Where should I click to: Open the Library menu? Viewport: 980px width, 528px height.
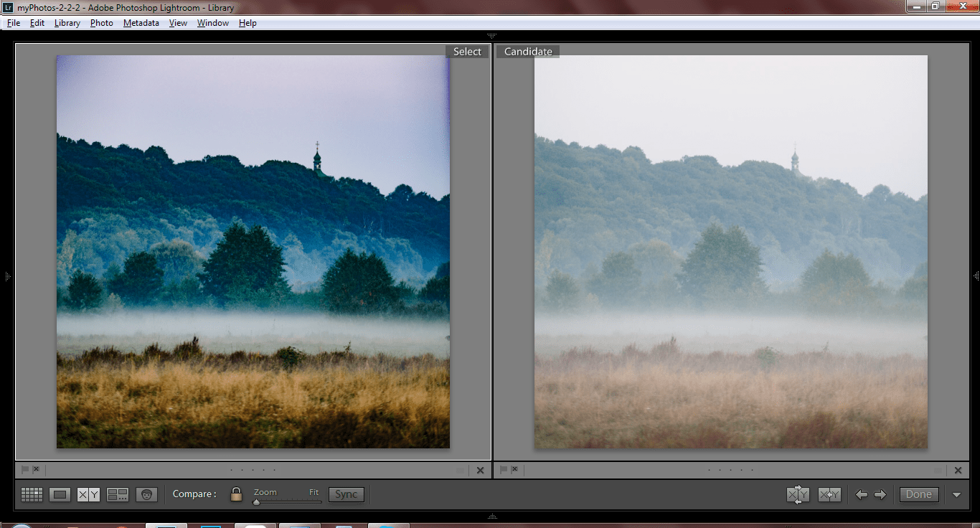click(x=67, y=23)
